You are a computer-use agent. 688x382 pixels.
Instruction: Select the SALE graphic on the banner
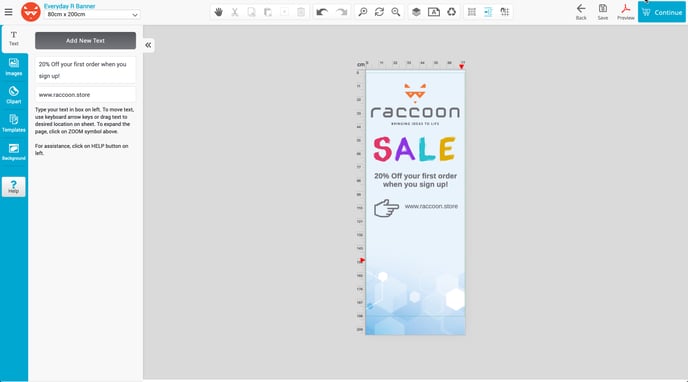(415, 149)
